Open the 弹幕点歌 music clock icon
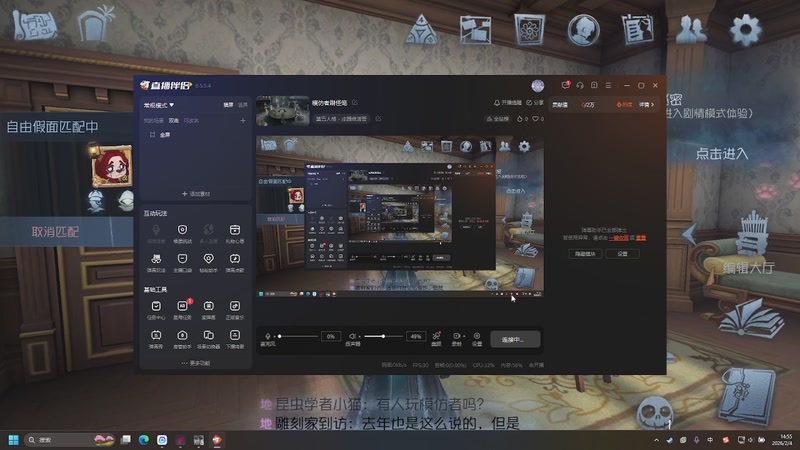Screen dimensions: 800x450 point(235,259)
